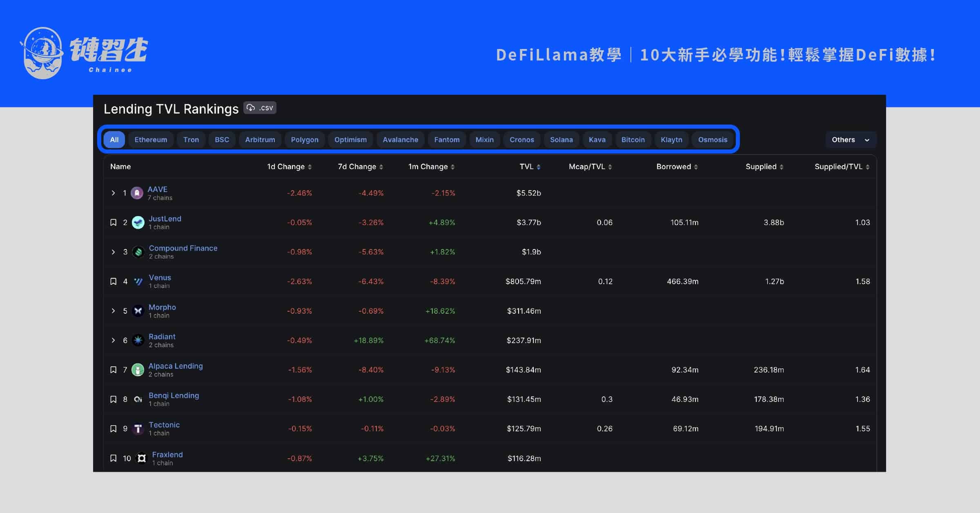Bookmark the Benqi Lending row
Screen dimensions: 980x513
coord(113,399)
